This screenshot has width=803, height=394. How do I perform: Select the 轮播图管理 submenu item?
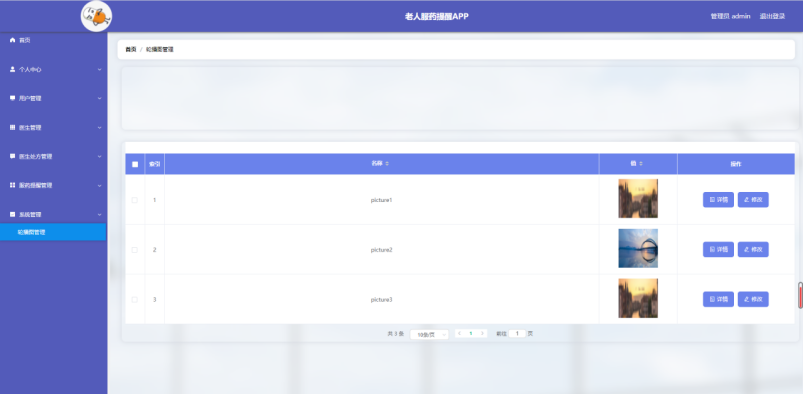(x=53, y=232)
